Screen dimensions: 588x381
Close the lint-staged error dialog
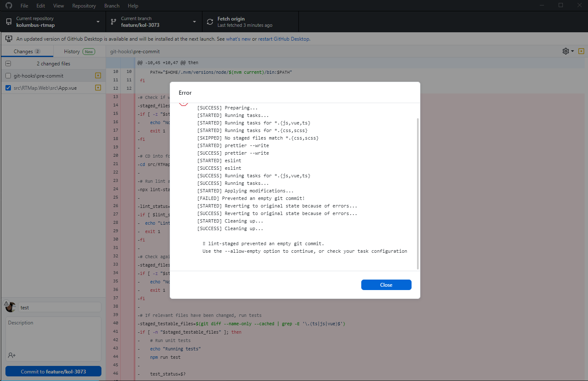pyautogui.click(x=386, y=285)
